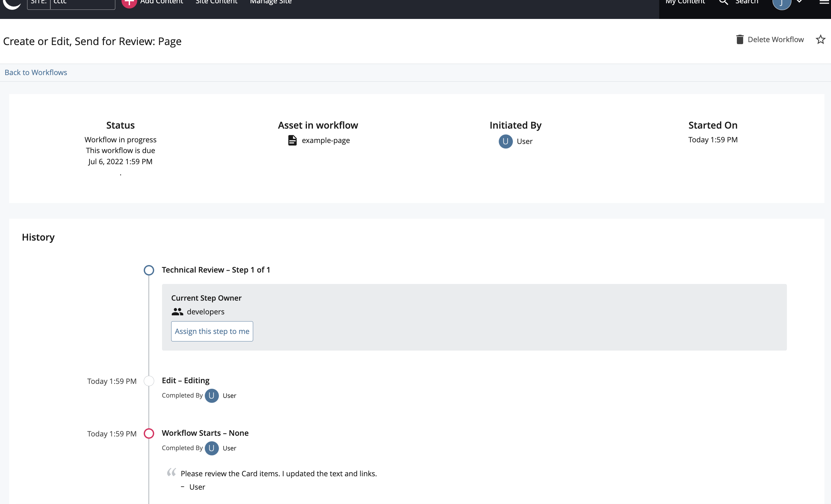Click the page asset icon next to example-page
Viewport: 831px width, 504px height.
click(293, 141)
